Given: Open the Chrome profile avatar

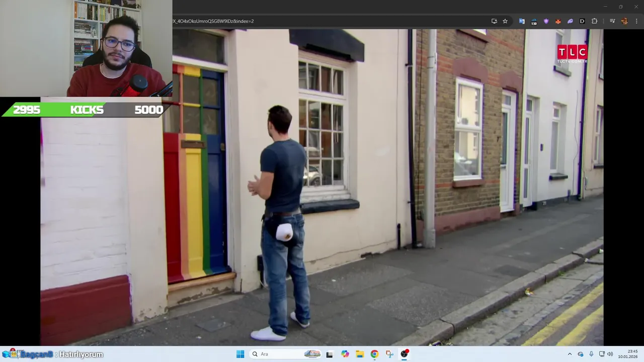Looking at the screenshot, I should coord(624,21).
